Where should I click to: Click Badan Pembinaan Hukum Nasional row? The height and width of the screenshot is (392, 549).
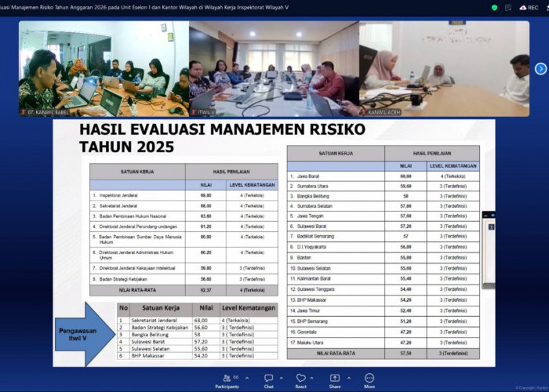[184, 216]
